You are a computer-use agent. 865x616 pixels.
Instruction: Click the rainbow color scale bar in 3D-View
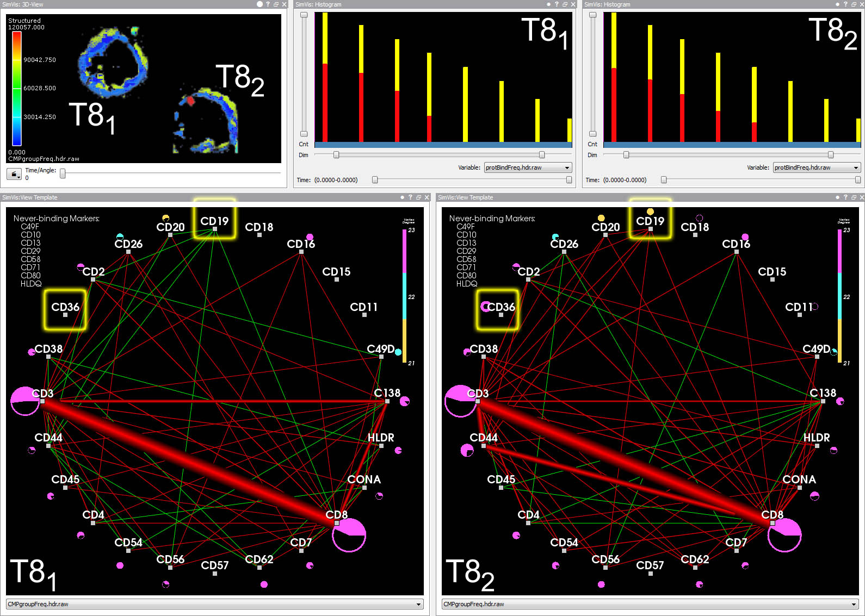(x=17, y=89)
